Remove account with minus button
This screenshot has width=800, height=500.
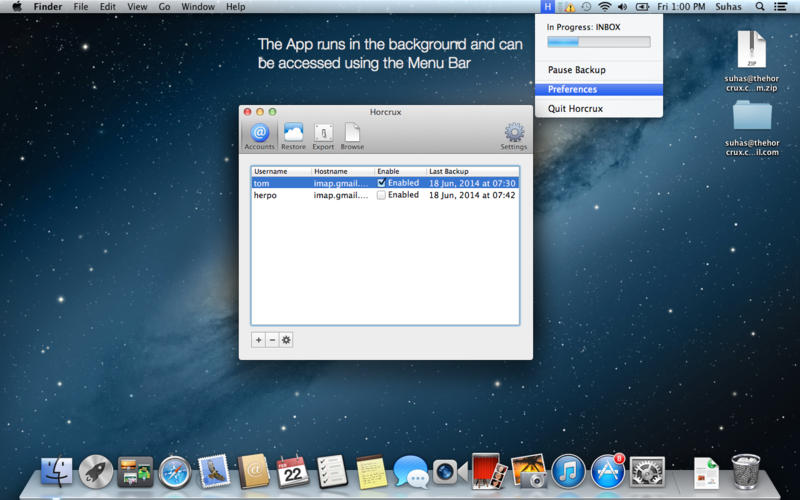272,340
